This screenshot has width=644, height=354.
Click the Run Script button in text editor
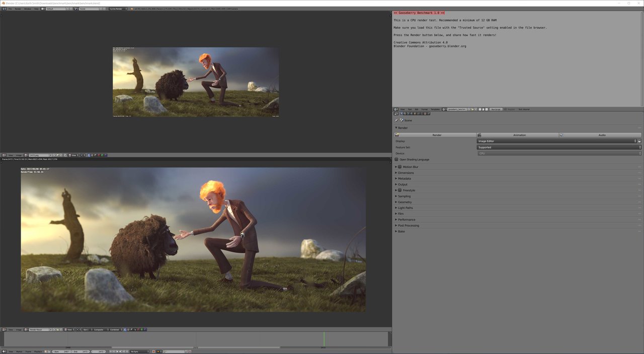(496, 109)
